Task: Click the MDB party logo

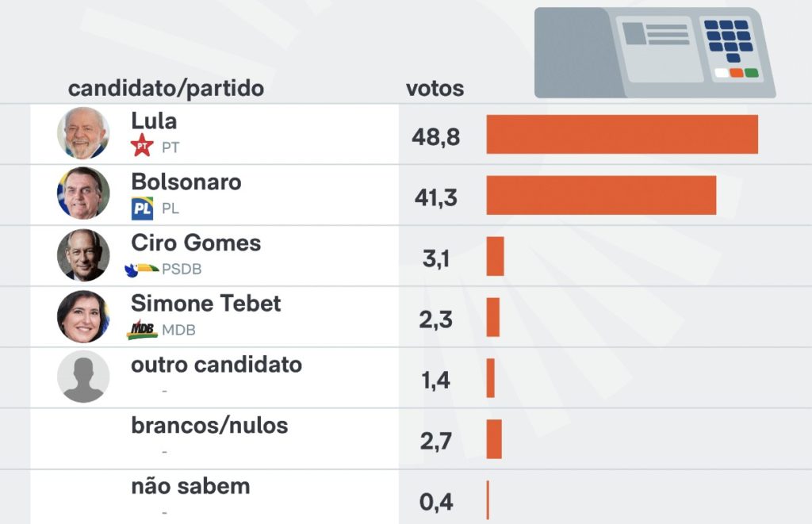Action: [x=142, y=330]
